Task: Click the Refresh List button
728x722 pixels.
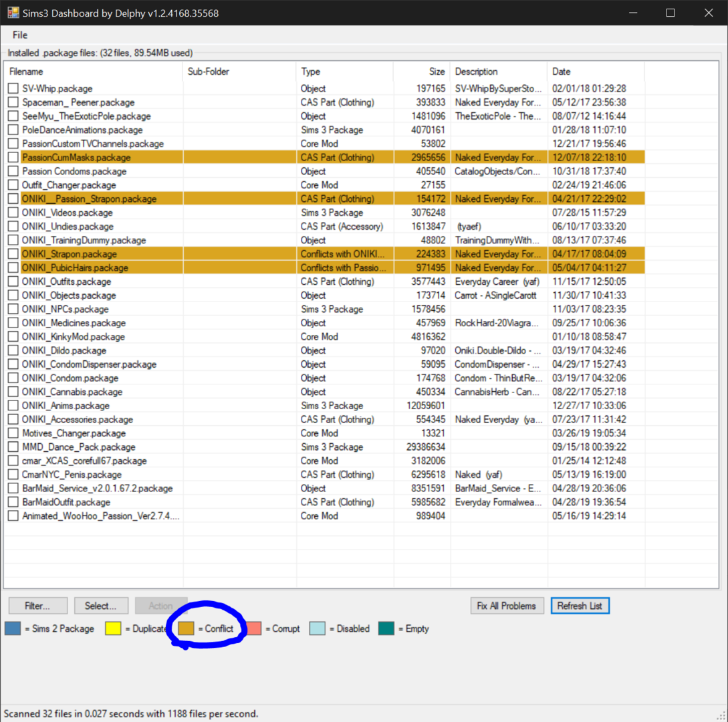Action: tap(580, 606)
